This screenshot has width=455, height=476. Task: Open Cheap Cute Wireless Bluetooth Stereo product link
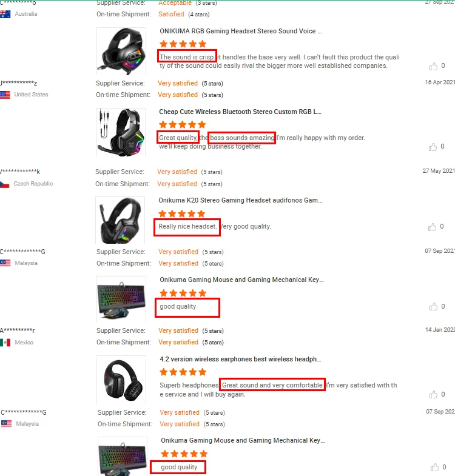click(240, 112)
